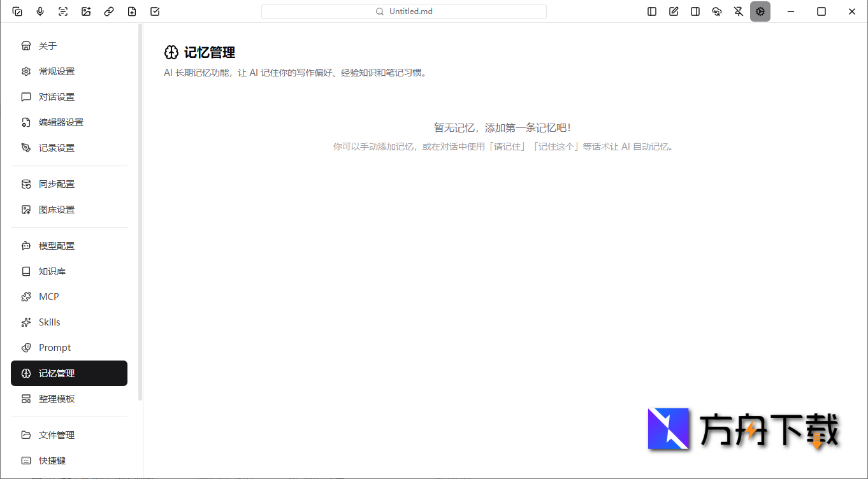Select the 模型配置 settings entry
Viewport: 868px width, 479px height.
coord(57,245)
